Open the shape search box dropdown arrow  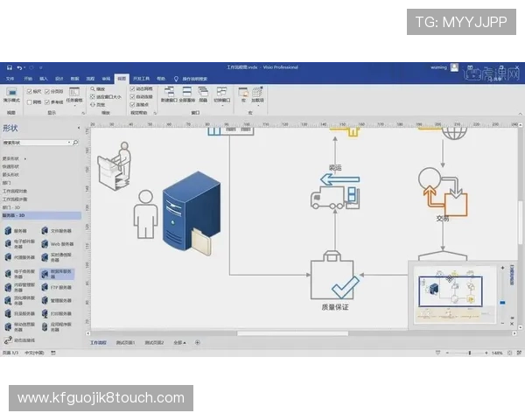point(69,143)
